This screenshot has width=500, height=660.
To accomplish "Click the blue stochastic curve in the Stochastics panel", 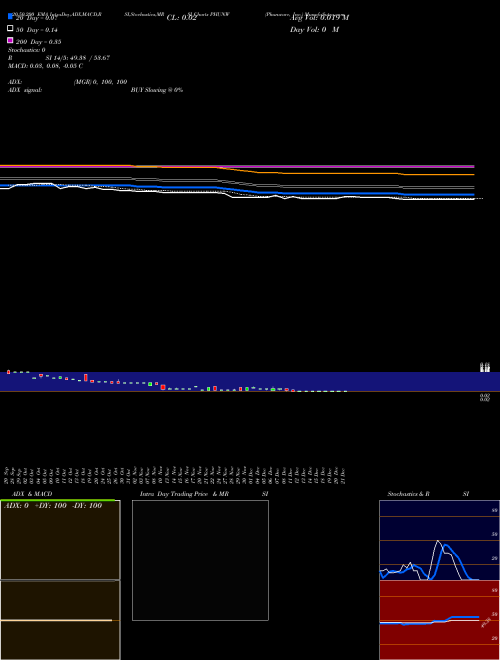I will pos(446,546).
